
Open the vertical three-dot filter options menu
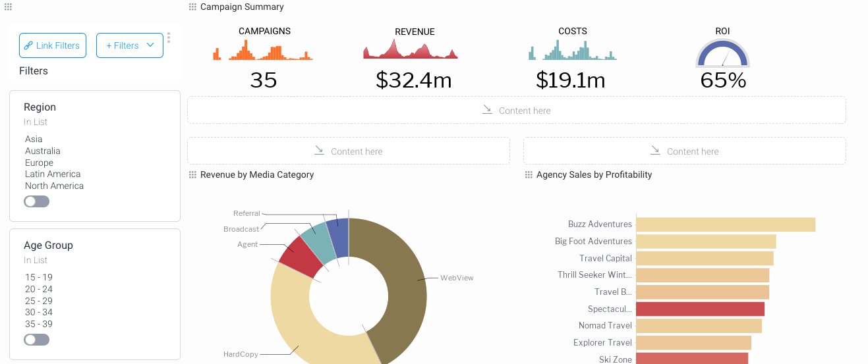(169, 38)
